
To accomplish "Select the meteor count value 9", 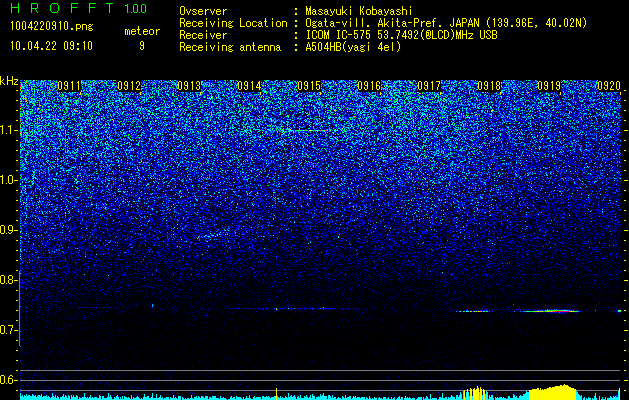I will tap(142, 46).
